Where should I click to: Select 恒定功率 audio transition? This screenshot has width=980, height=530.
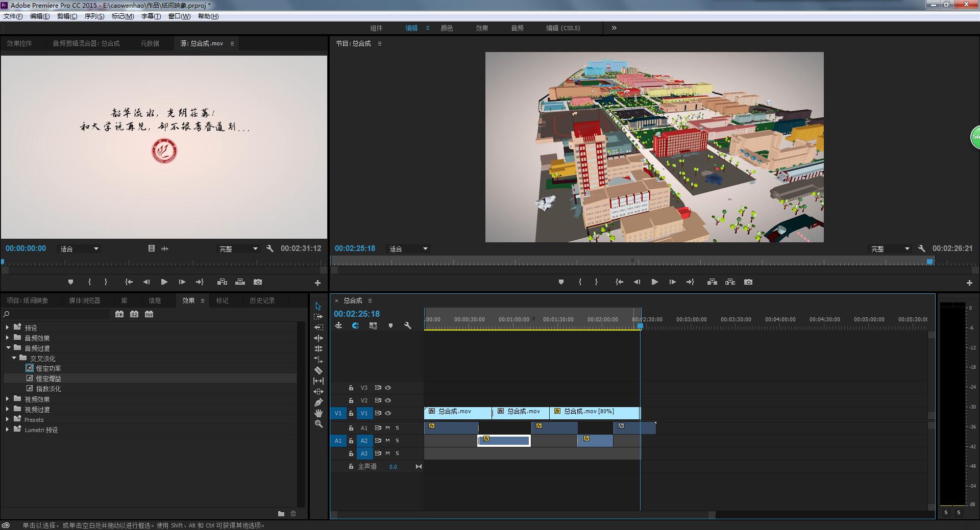48,368
